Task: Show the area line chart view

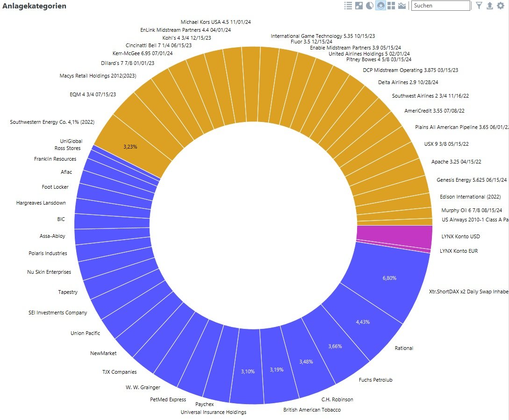Action: pyautogui.click(x=402, y=6)
